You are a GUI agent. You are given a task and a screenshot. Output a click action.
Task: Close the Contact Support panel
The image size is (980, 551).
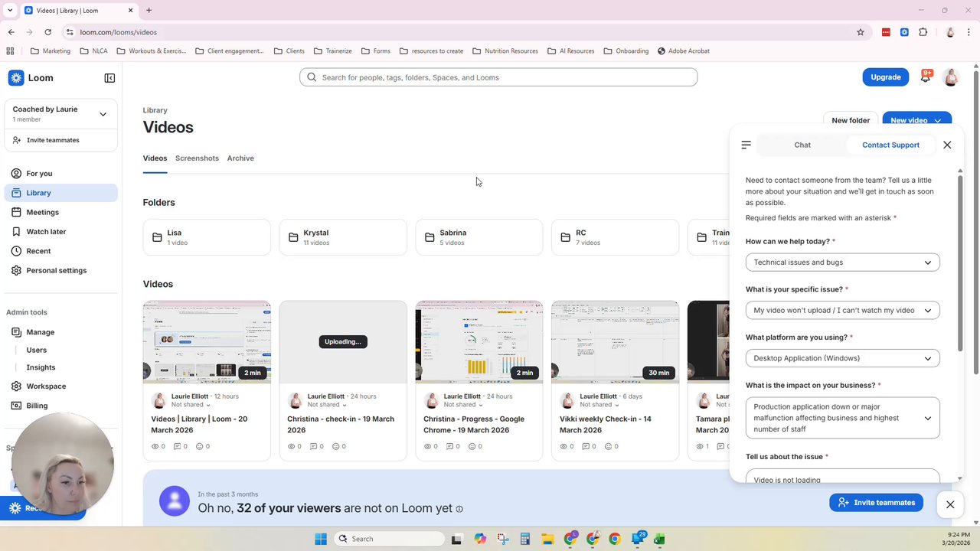point(947,145)
